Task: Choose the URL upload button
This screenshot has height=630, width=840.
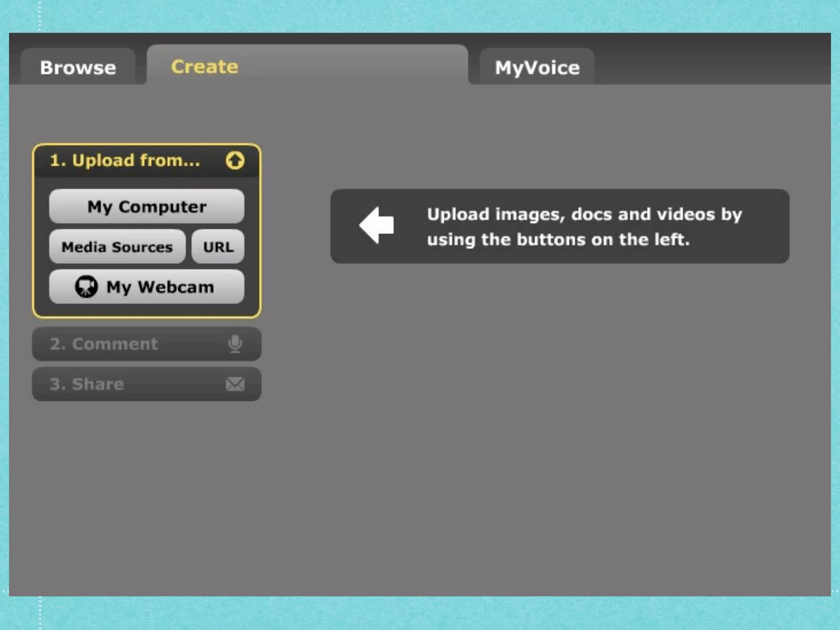Action: click(x=218, y=247)
